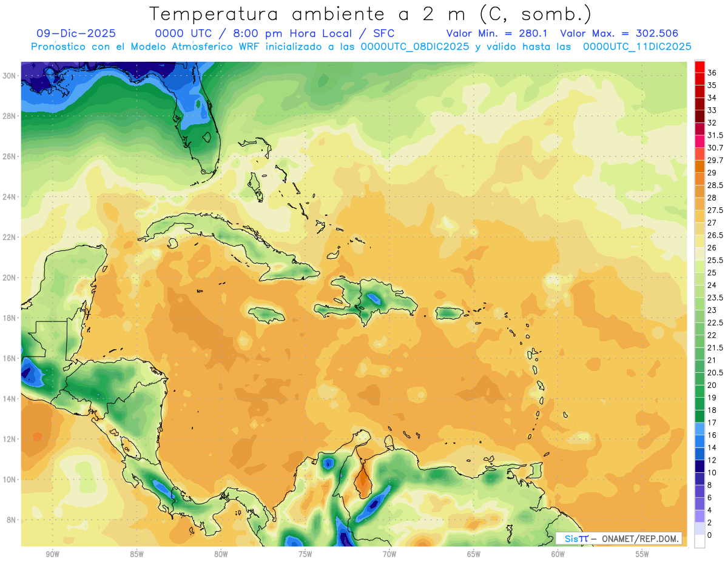Image resolution: width=728 pixels, height=562 pixels.
Task: Click the 12N latitude label
Action: tap(9, 439)
